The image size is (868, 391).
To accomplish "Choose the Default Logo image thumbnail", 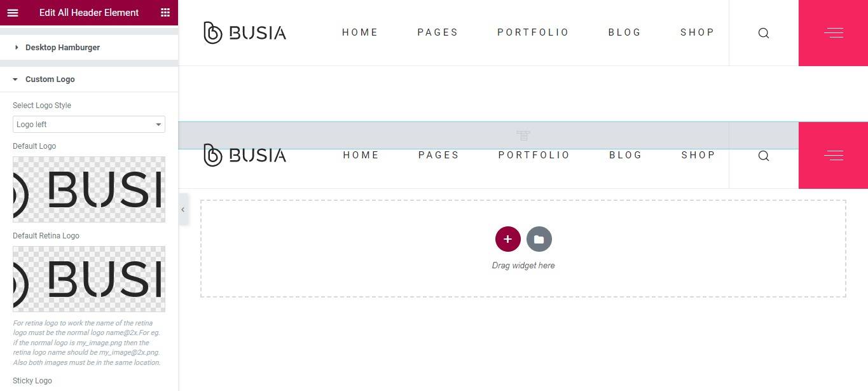I will pyautogui.click(x=89, y=189).
